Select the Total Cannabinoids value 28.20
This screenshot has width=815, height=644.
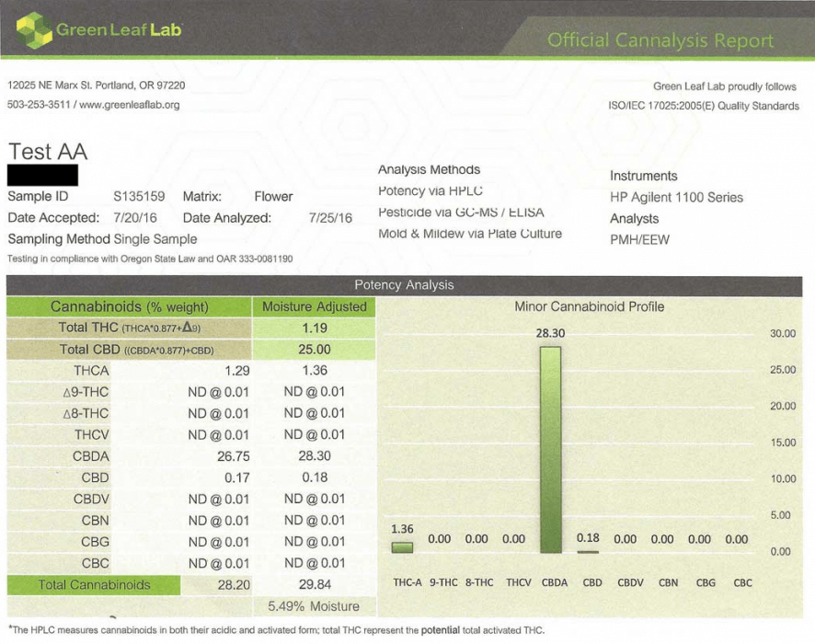point(234,585)
